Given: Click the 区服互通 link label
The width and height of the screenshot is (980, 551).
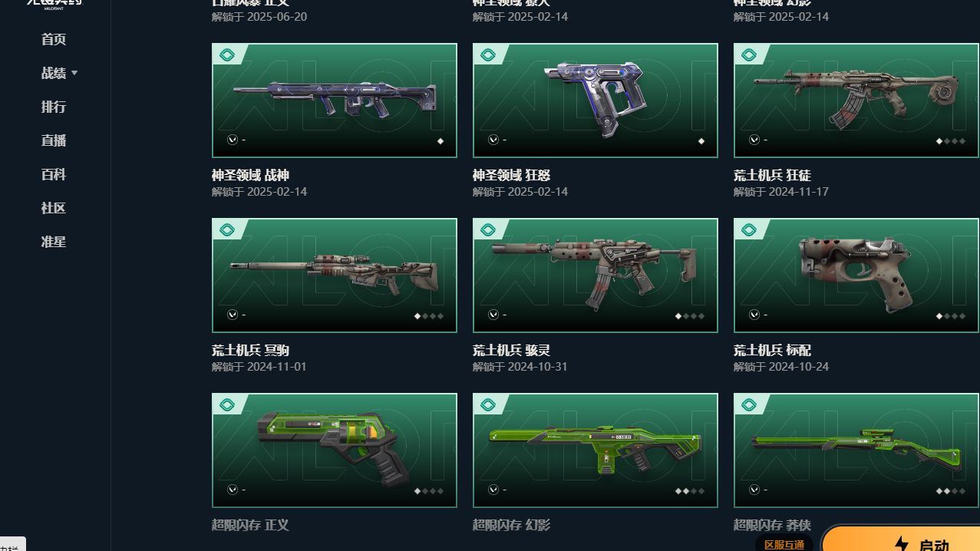Looking at the screenshot, I should pyautogui.click(x=784, y=544).
